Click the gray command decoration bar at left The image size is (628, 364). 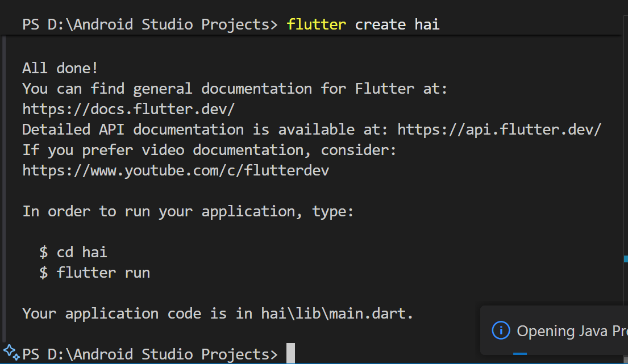[4, 187]
